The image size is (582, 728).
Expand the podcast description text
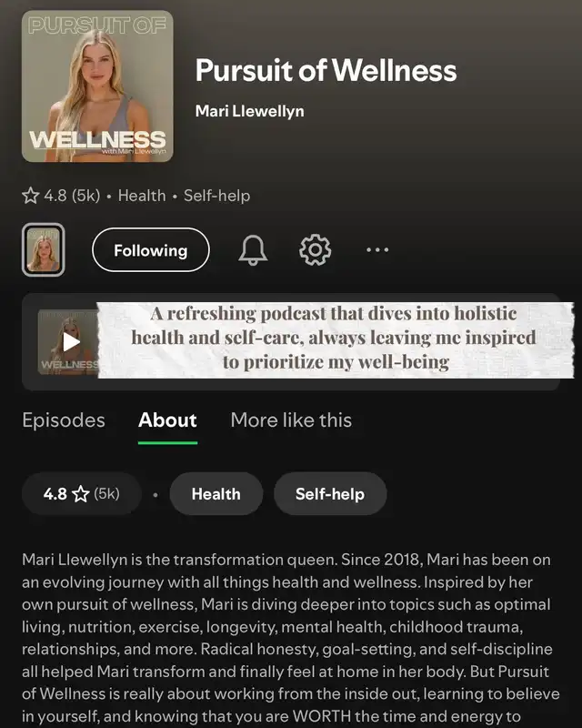coord(290,638)
